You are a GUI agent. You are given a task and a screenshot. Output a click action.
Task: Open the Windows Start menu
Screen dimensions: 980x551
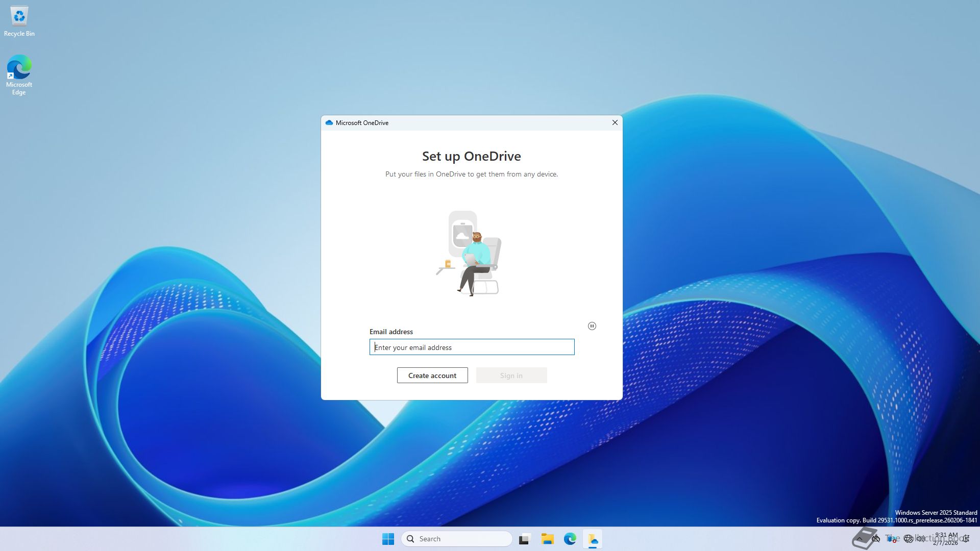[x=388, y=539]
